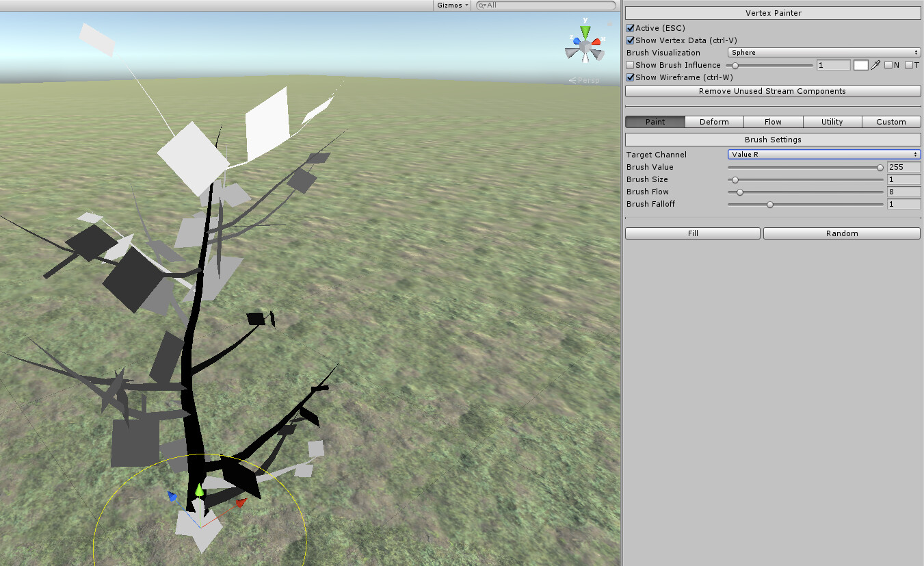Uncheck Show Vertex Data
Viewport: 924px width, 566px height.
pos(630,40)
